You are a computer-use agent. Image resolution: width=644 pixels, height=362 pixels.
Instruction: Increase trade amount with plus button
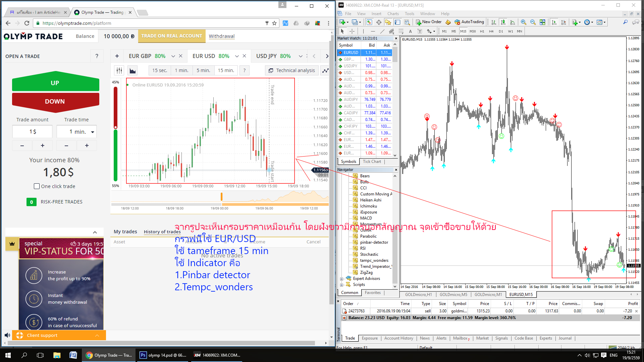(43, 145)
